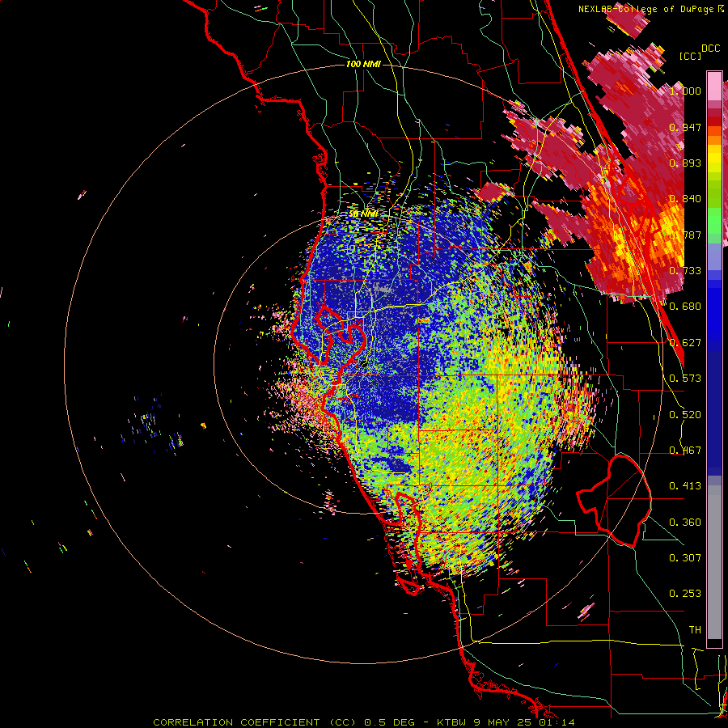Click the 100 NMI range ring label
This screenshot has width=728, height=728.
363,64
